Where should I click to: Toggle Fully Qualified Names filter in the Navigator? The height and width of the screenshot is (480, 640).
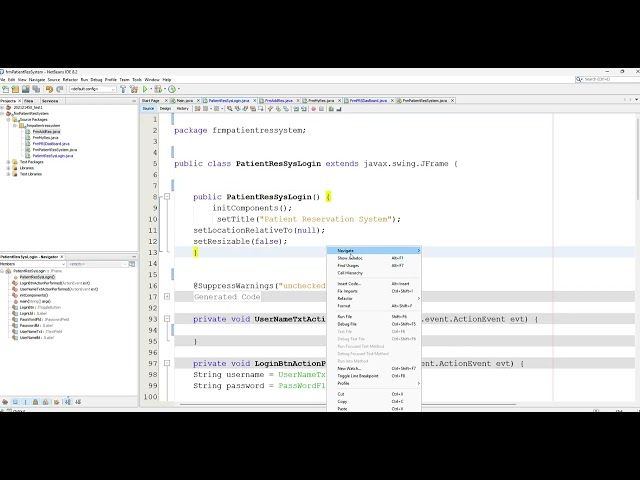coord(56,402)
